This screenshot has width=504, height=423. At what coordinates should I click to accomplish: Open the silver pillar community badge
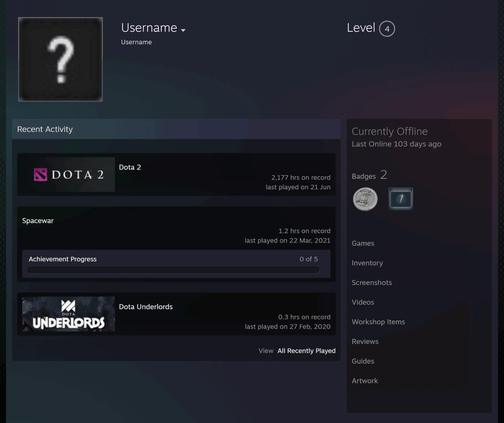click(365, 199)
